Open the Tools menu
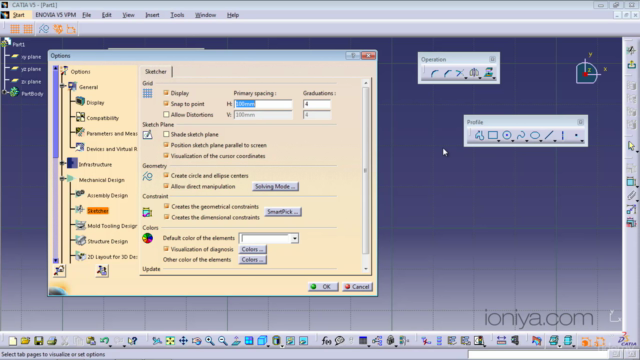This screenshot has width=640, height=360. point(177,15)
